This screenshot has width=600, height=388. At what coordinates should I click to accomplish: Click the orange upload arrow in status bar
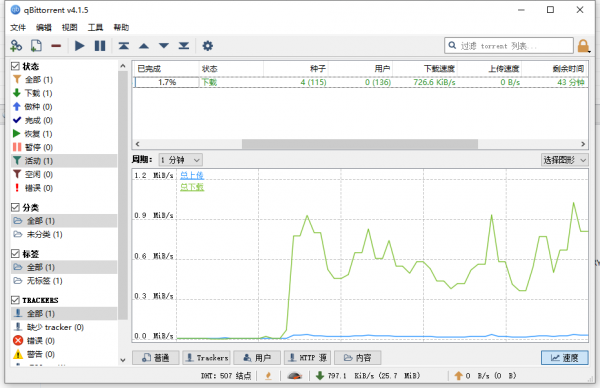[458, 376]
